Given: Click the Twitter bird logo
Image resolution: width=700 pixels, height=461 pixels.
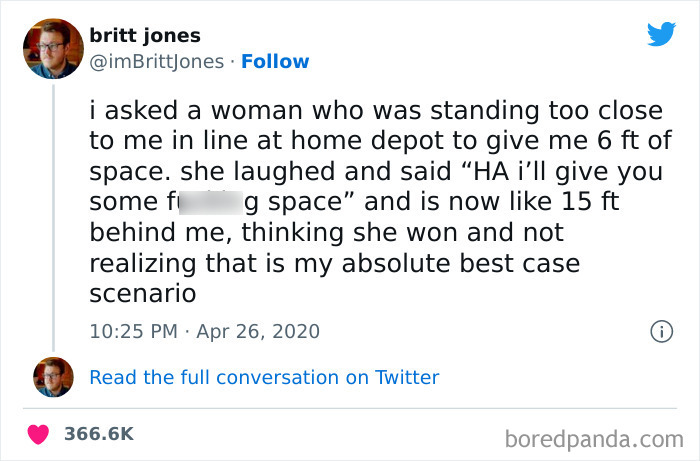Looking at the screenshot, I should tap(661, 34).
